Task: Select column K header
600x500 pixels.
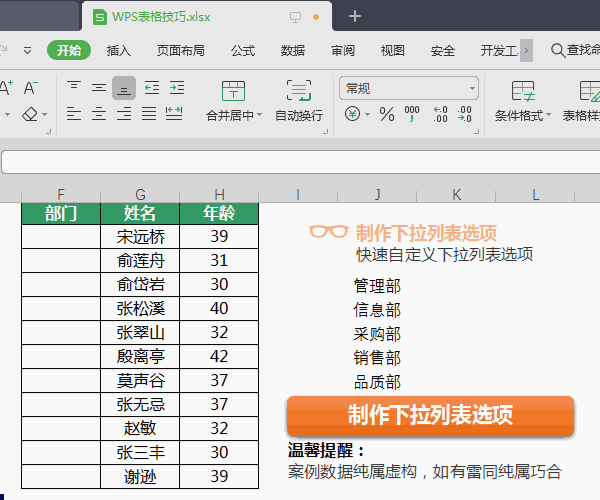Action: (x=456, y=195)
